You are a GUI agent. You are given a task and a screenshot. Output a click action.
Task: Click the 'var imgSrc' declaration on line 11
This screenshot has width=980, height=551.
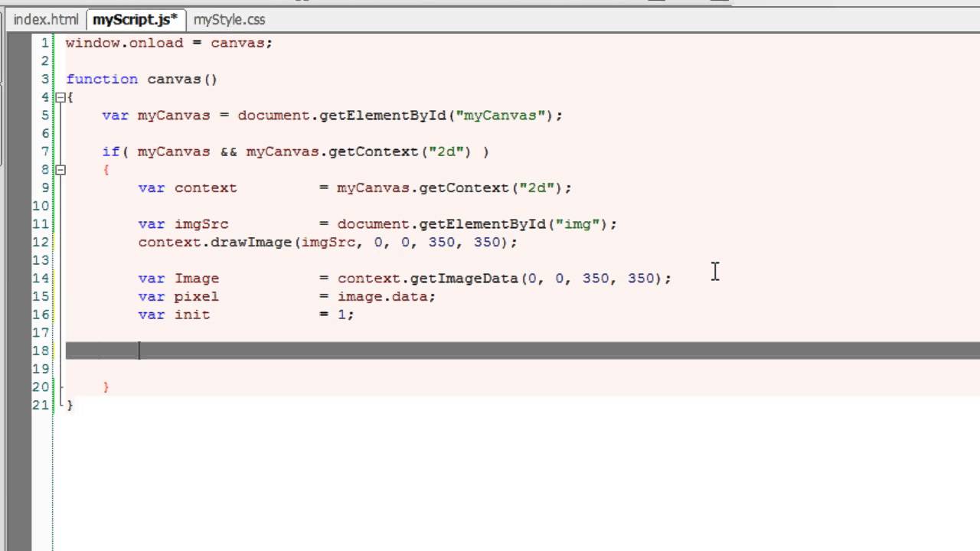377,224
